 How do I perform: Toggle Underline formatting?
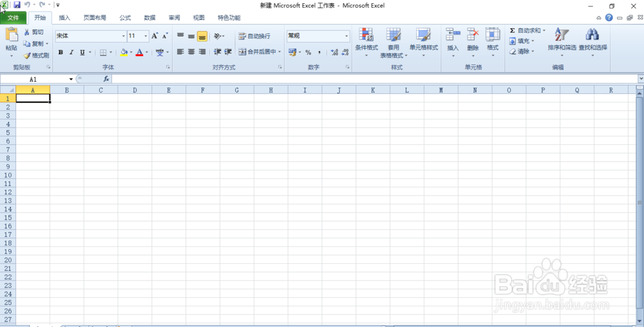tap(82, 53)
